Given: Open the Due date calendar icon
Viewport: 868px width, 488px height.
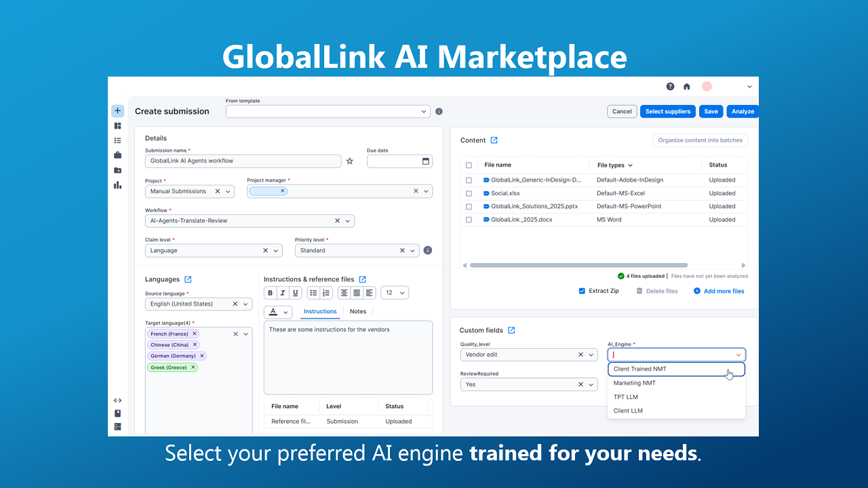Looking at the screenshot, I should [x=425, y=161].
